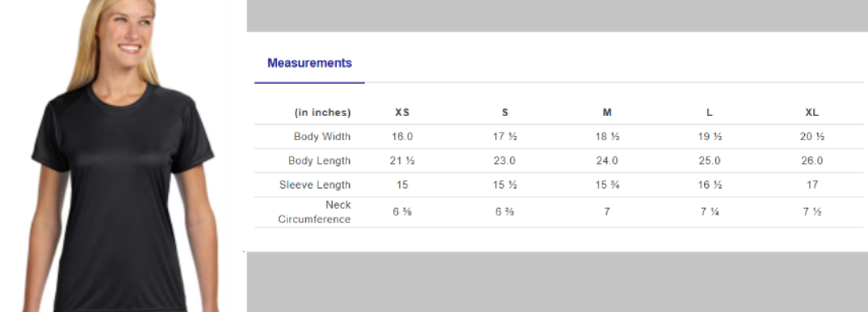Viewport: 868px width, 312px height.
Task: Click the Body Width row label
Action: (322, 136)
